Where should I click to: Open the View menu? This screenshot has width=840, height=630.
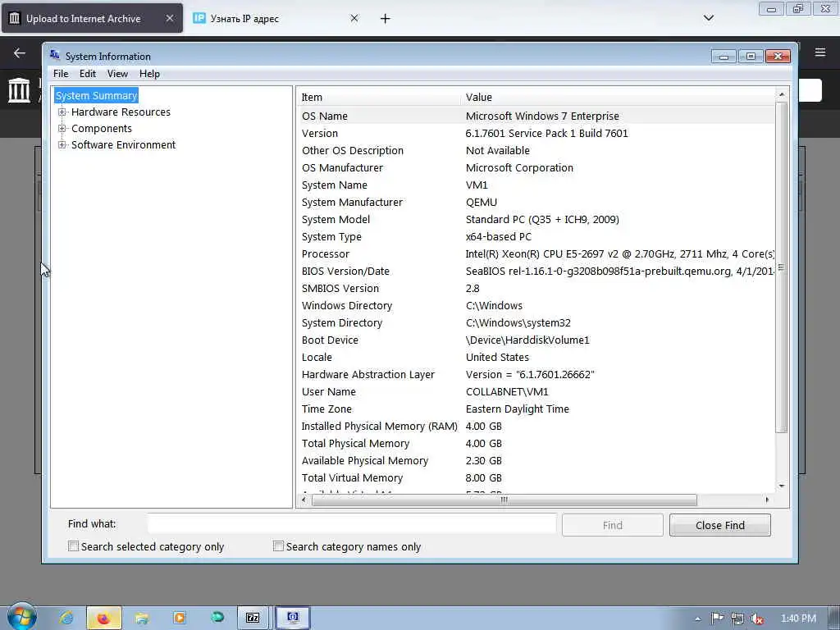pyautogui.click(x=117, y=74)
